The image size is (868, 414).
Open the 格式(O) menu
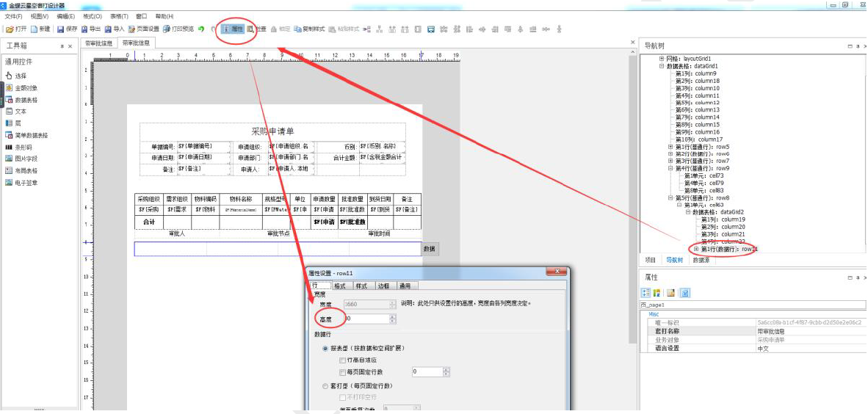93,16
